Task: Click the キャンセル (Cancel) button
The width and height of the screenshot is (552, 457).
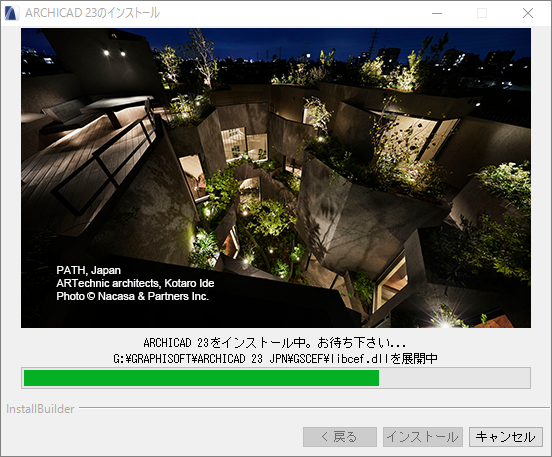Action: [506, 437]
